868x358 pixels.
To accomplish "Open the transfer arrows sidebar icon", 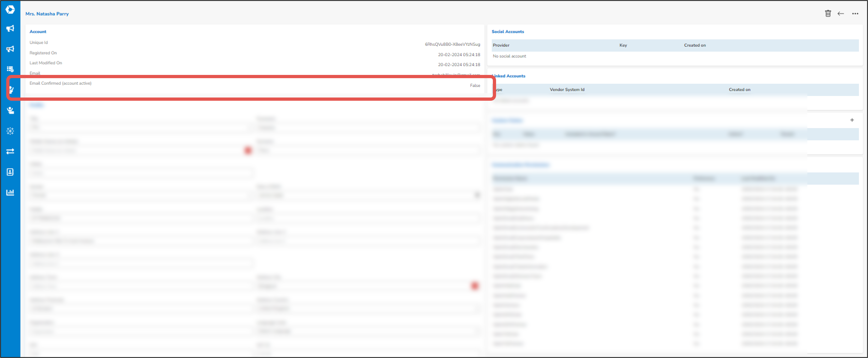I will 10,151.
